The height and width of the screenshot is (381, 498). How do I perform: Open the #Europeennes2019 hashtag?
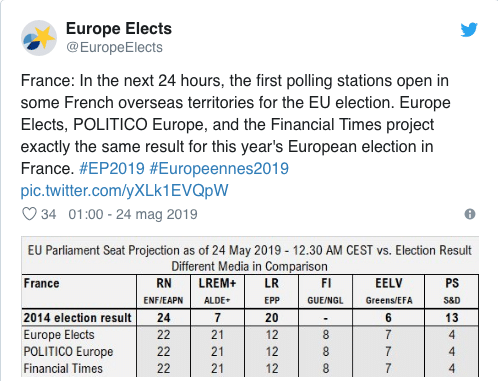point(219,168)
